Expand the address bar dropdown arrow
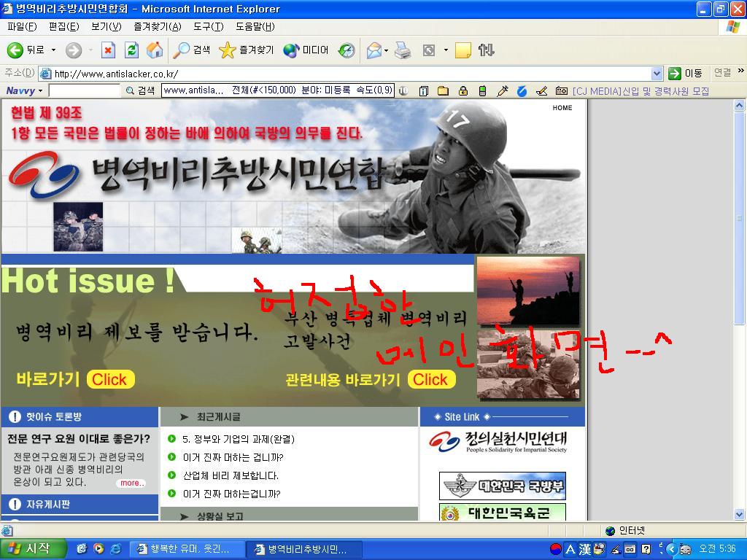Image resolution: width=747 pixels, height=560 pixels. point(657,74)
